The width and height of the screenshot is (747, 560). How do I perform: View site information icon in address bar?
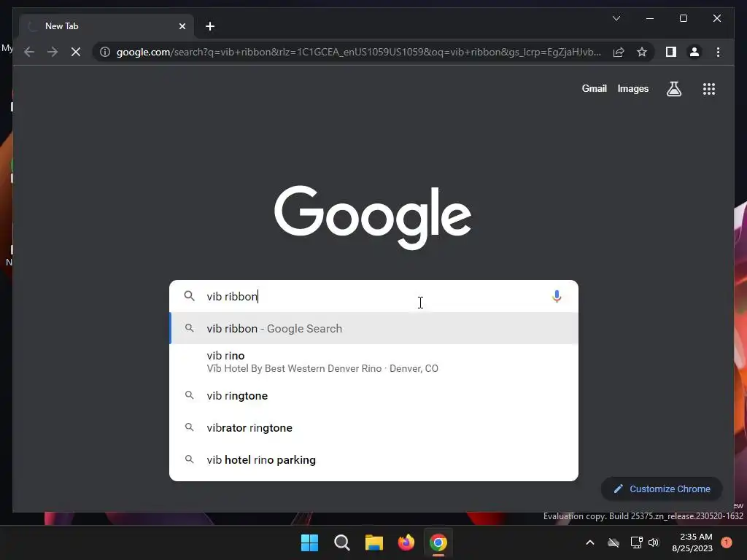(x=105, y=52)
